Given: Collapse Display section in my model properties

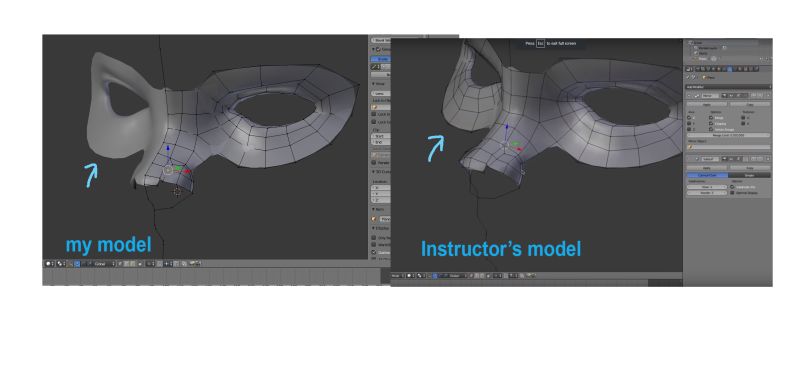Looking at the screenshot, I should (x=373, y=228).
